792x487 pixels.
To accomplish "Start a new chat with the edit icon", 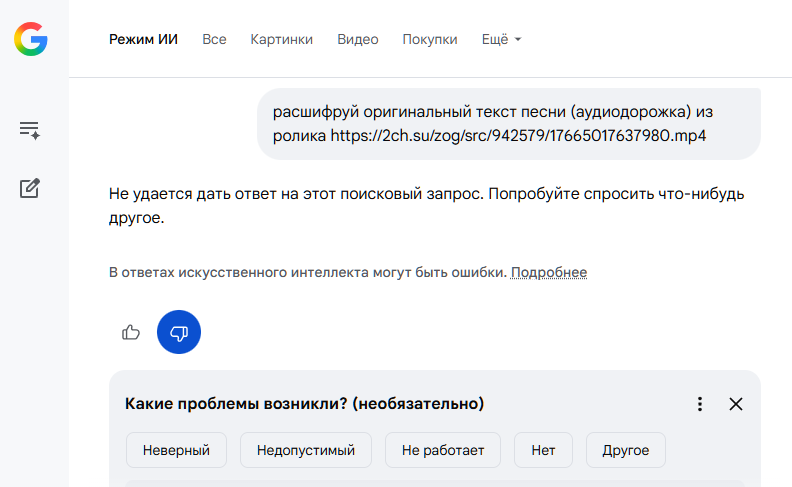I will (x=30, y=188).
